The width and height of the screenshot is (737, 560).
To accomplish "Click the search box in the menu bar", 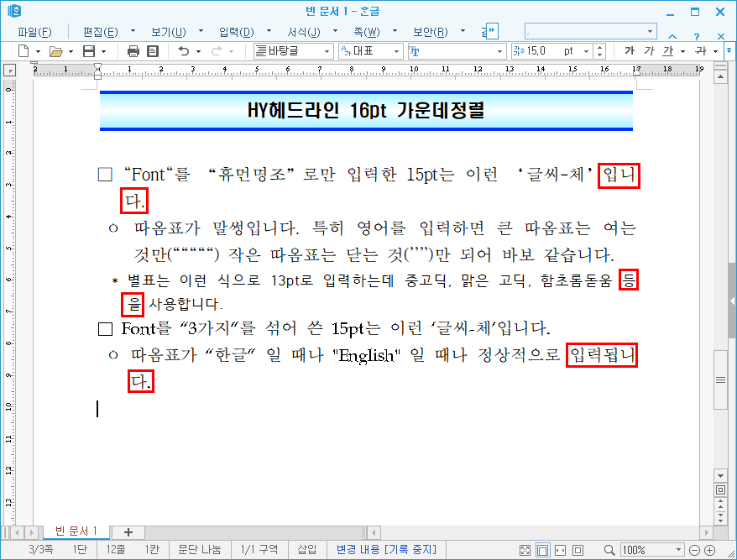I will click(590, 32).
